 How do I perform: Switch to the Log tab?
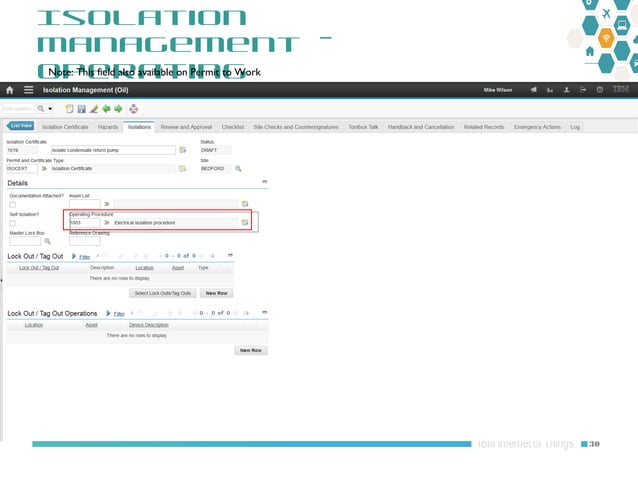tap(575, 127)
